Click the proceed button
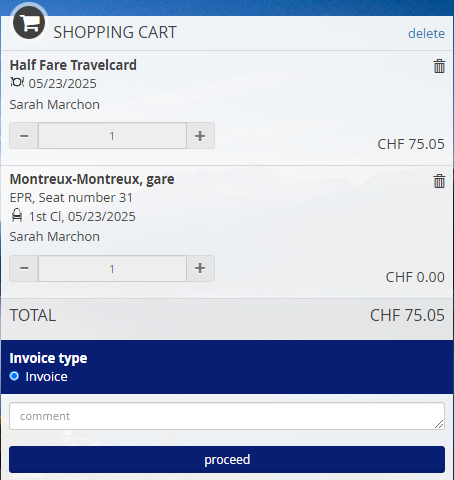 pyautogui.click(x=227, y=459)
